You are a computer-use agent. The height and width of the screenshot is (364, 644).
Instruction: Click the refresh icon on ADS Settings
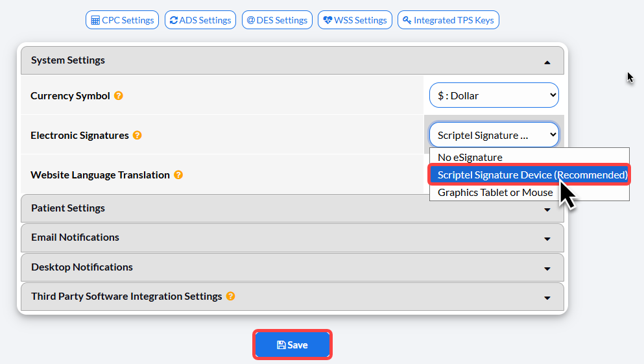pyautogui.click(x=174, y=20)
